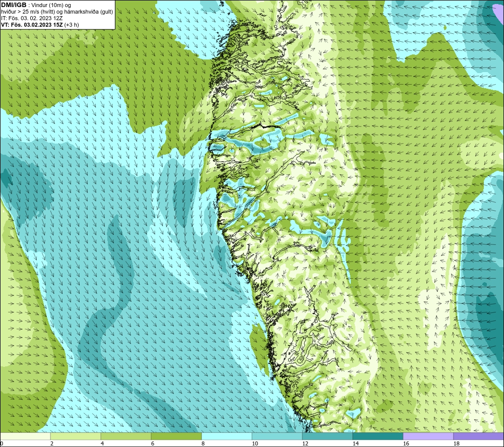Pick the purple swatch above 18 m/s
The image size is (504, 447).
coord(479,436)
